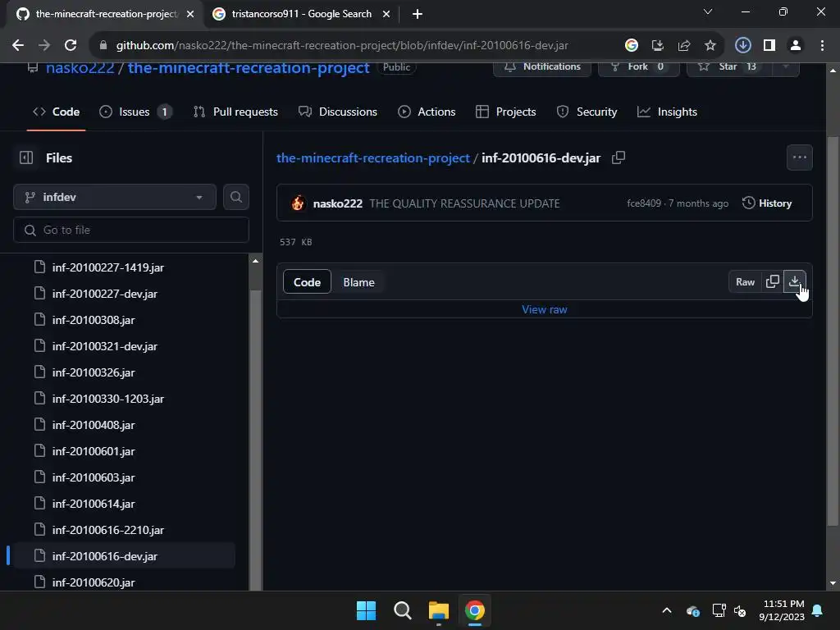Viewport: 840px width, 630px height.
Task: Switch to the Blame view tab
Action: coord(359,282)
